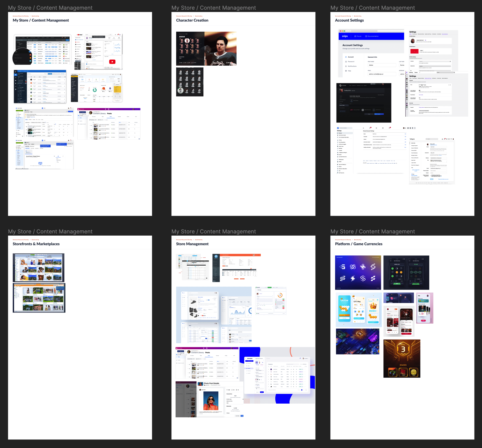Open the Notifications bell icon in snips sidebar
The width and height of the screenshot is (482, 448).
(x=346, y=66)
